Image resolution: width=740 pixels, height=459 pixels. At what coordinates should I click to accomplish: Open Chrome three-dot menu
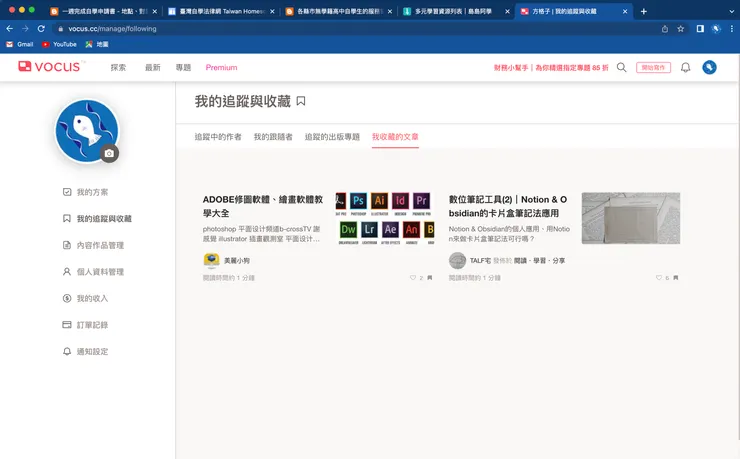point(732,29)
